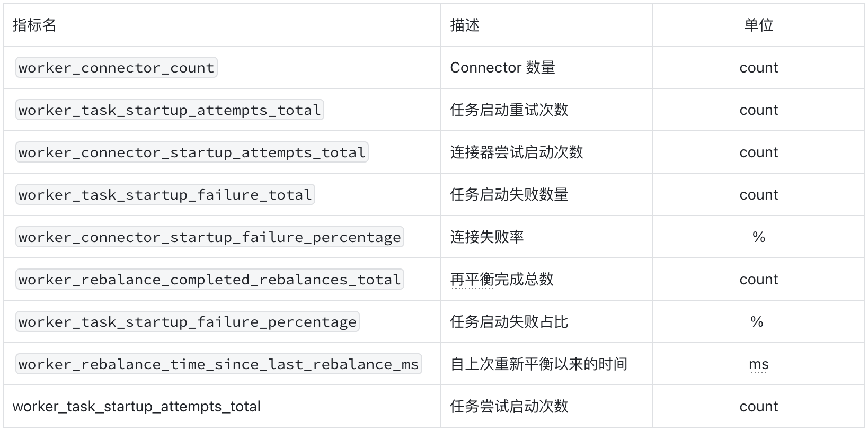Click worker_connector_startup_failure_percentage metric
This screenshot has height=431, width=868.
point(210,237)
